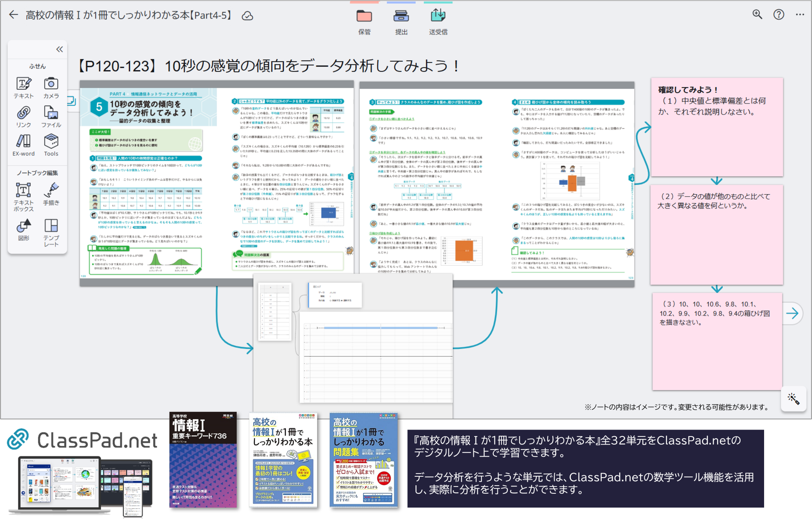Click the ClassPad.net logo
This screenshot has width=812, height=521.
83,440
